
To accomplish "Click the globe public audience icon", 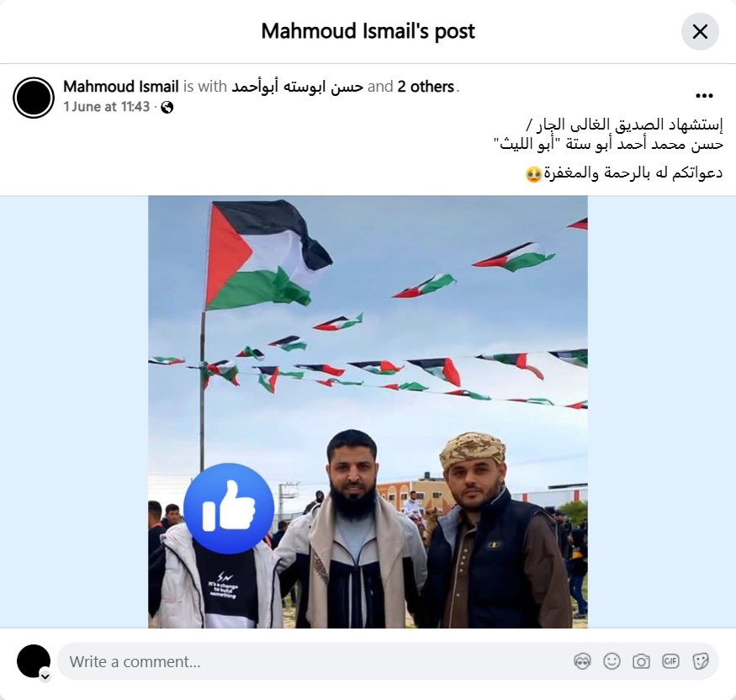I will 167,108.
